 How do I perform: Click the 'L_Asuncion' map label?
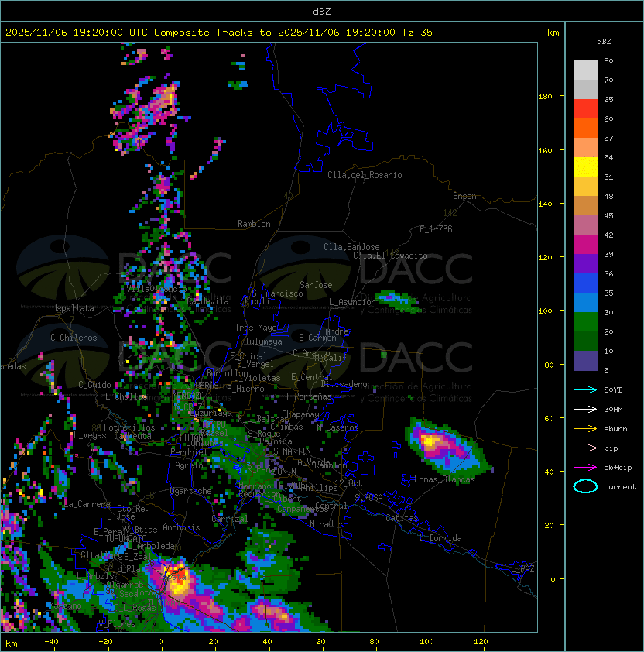coord(352,302)
